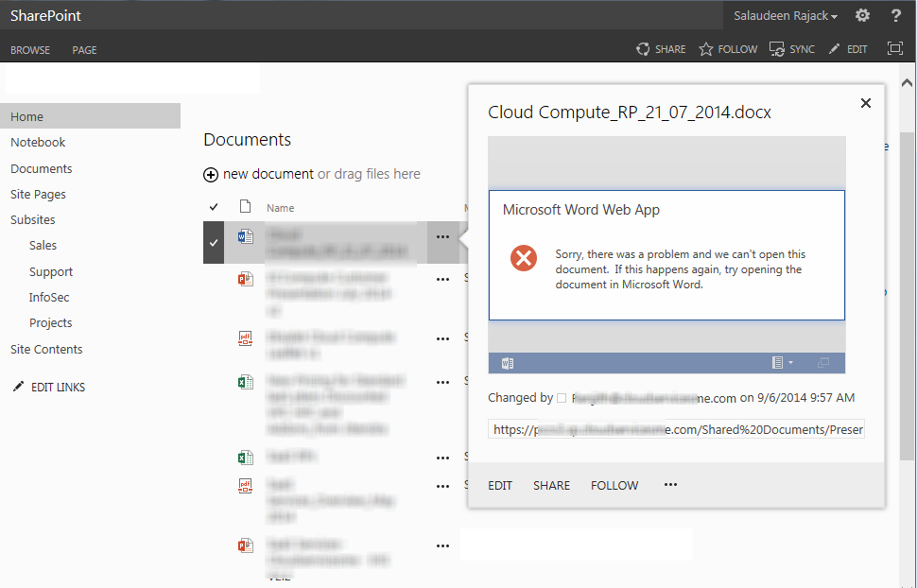Screen dimensions: 917x588
Task: Open Site Pages in the left navigation
Action: 38,194
